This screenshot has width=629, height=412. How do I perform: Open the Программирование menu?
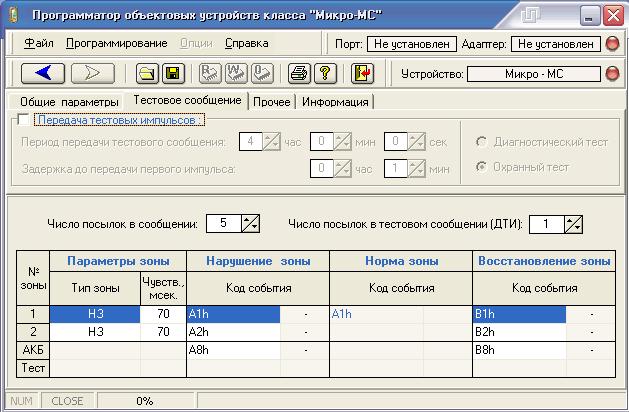[x=117, y=43]
